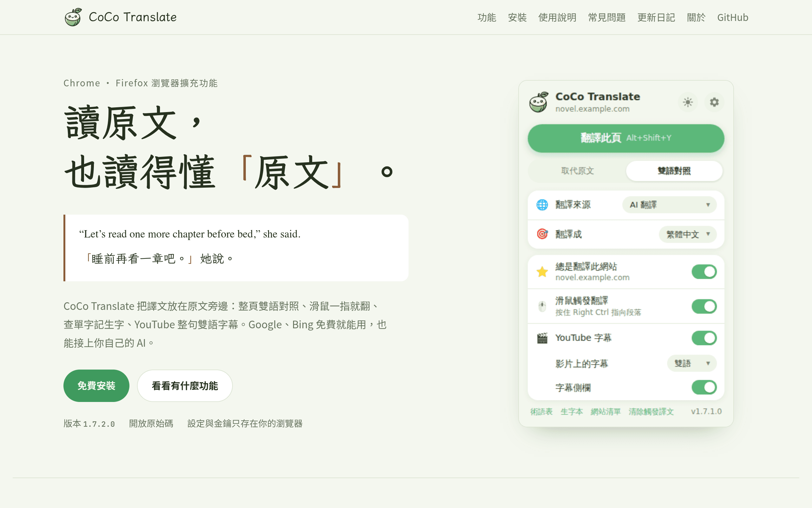Image resolution: width=812 pixels, height=508 pixels.
Task: Open the 翻譯成 繁體中文 dropdown
Action: pos(688,234)
